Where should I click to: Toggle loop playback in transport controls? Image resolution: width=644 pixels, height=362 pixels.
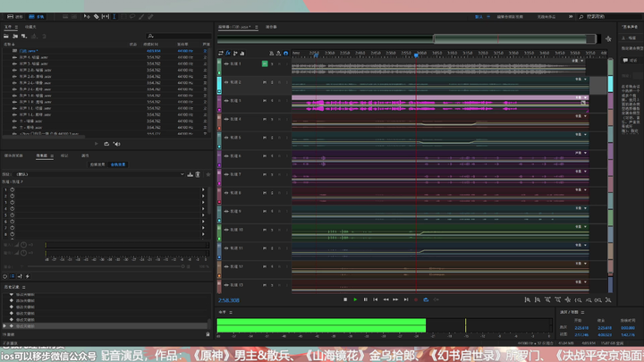426,299
